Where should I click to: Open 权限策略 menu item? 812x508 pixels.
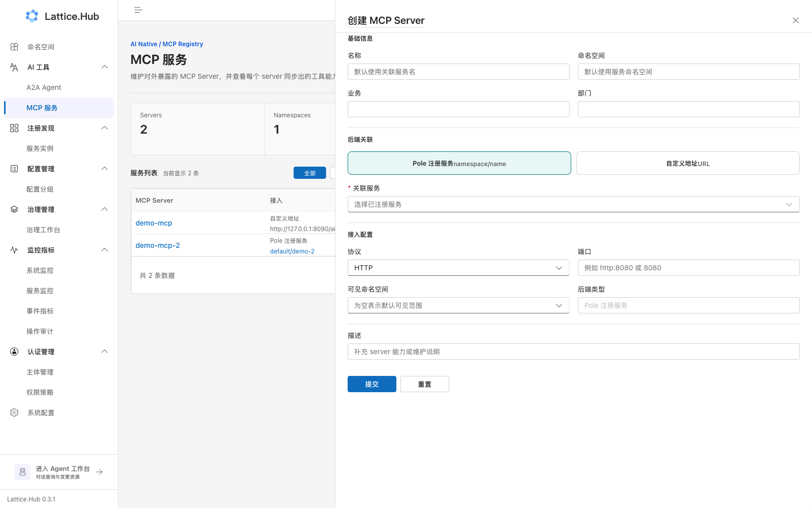[x=59, y=392]
